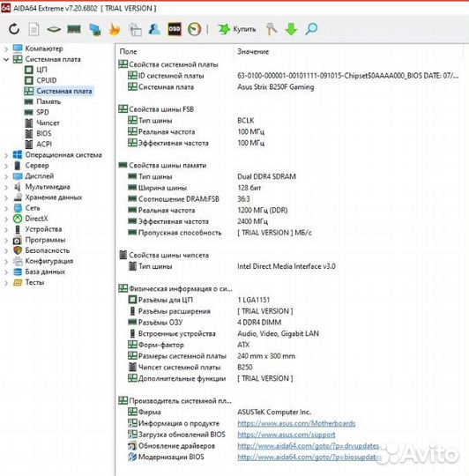
Task: Open ACPI in the tree
Action: tap(44, 145)
